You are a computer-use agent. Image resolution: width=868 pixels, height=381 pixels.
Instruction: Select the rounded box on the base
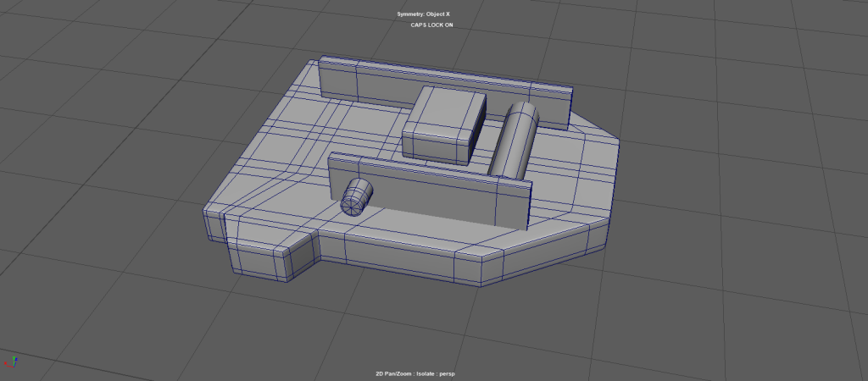[x=443, y=125]
